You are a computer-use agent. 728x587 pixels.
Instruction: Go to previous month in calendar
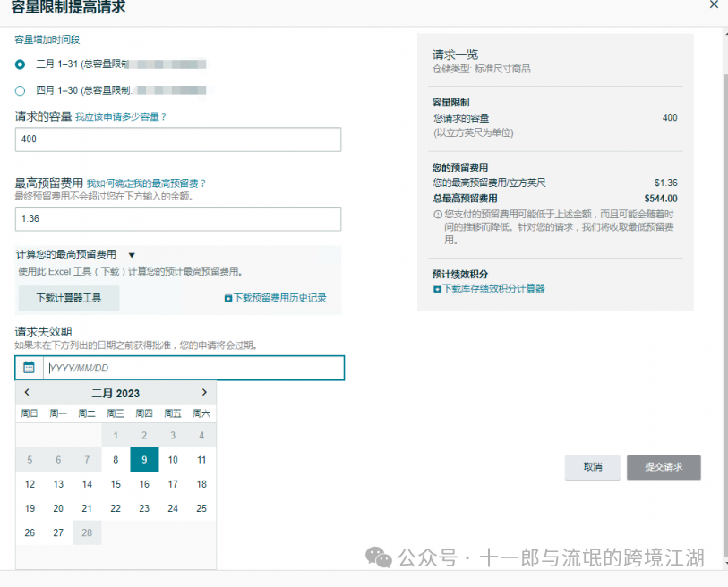pyautogui.click(x=27, y=392)
